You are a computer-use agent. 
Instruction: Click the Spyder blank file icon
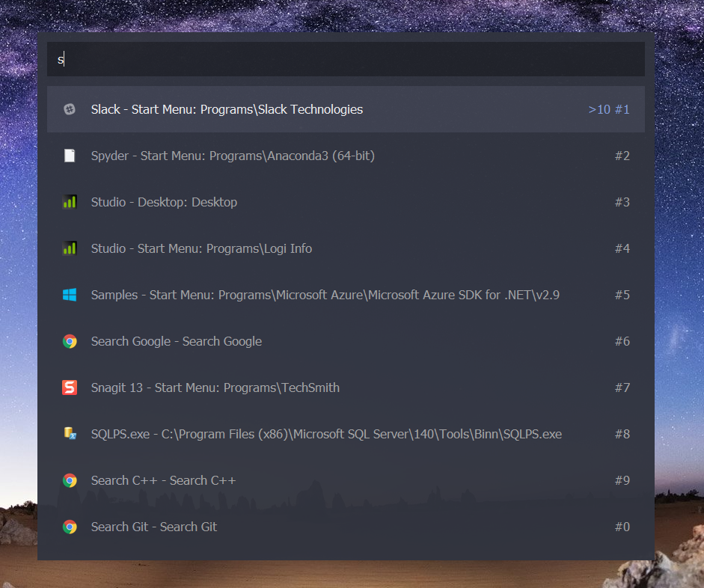pos(70,156)
